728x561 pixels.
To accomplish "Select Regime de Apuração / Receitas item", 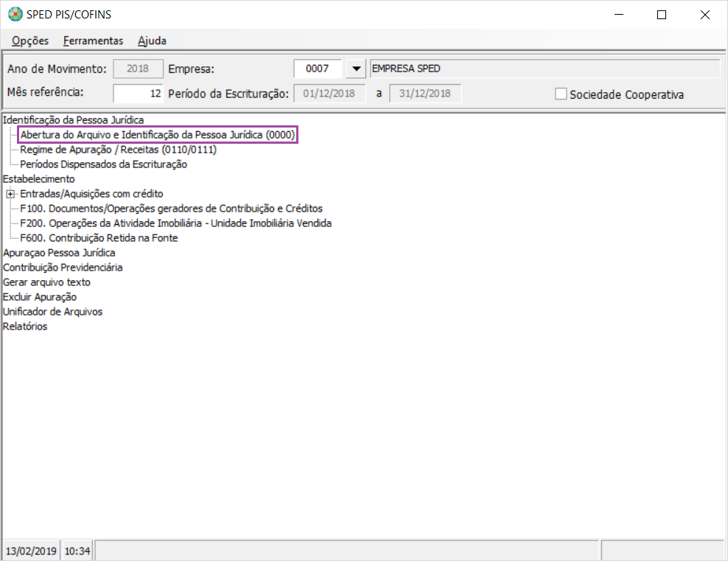I will pyautogui.click(x=118, y=150).
